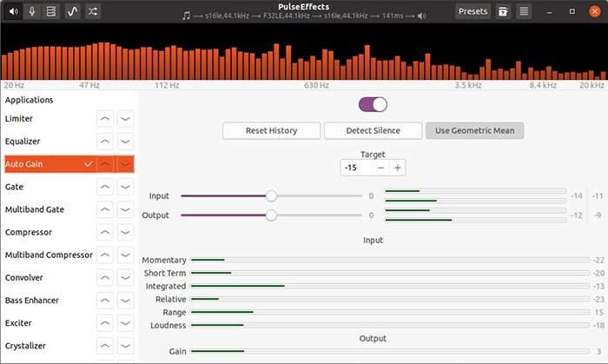Move Equalizer down in order
This screenshot has height=364, width=608.
[125, 141]
